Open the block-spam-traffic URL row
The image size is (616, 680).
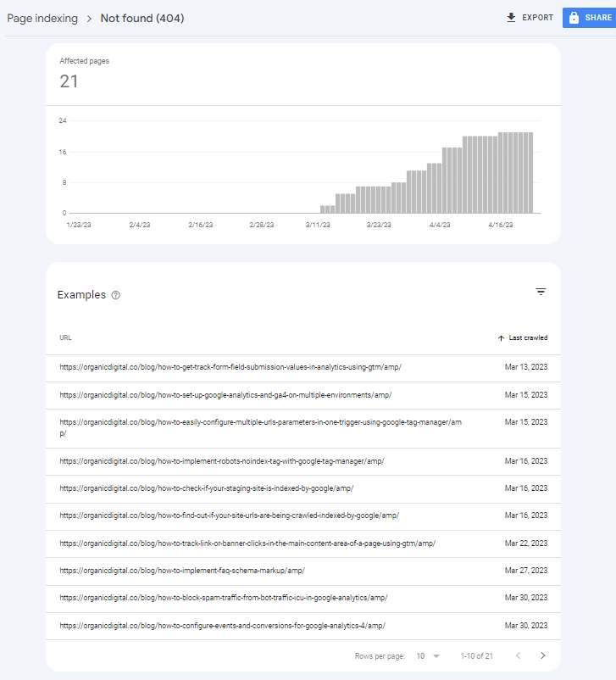[224, 598]
